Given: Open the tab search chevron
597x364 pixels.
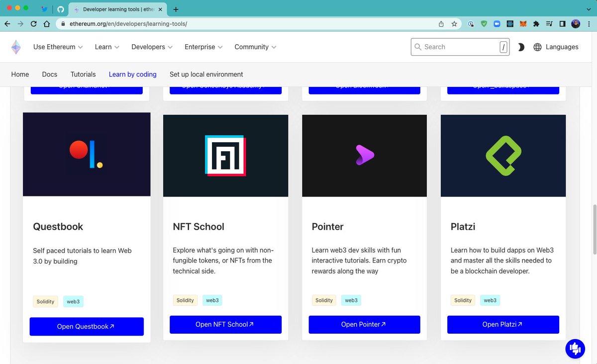Looking at the screenshot, I should (589, 9).
